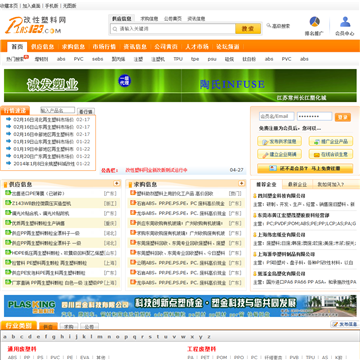This screenshot has height=360, width=360.
Task: Focus the product name input under 行情速递
Action: pyautogui.click(x=58, y=110)
